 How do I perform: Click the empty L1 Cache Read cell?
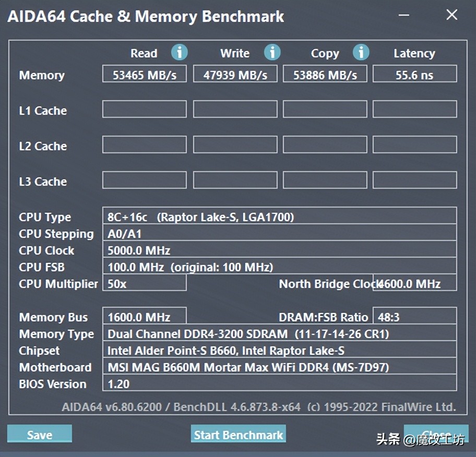[x=145, y=109]
